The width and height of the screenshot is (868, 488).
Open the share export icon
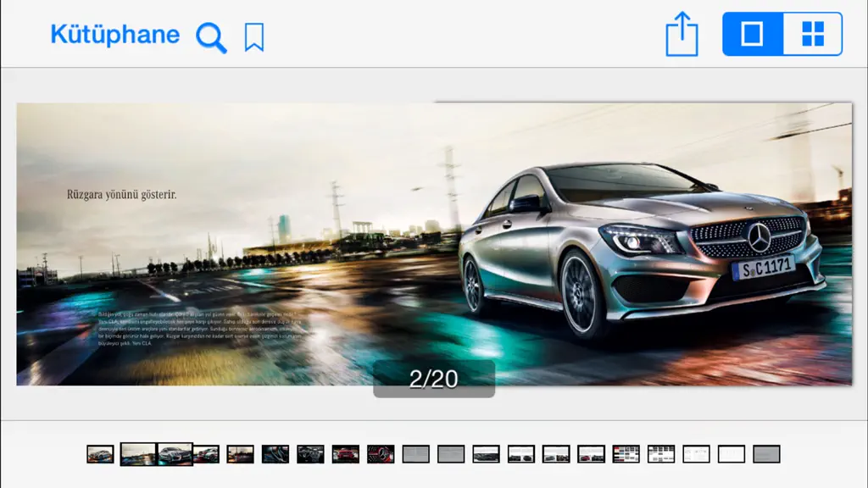(x=682, y=34)
